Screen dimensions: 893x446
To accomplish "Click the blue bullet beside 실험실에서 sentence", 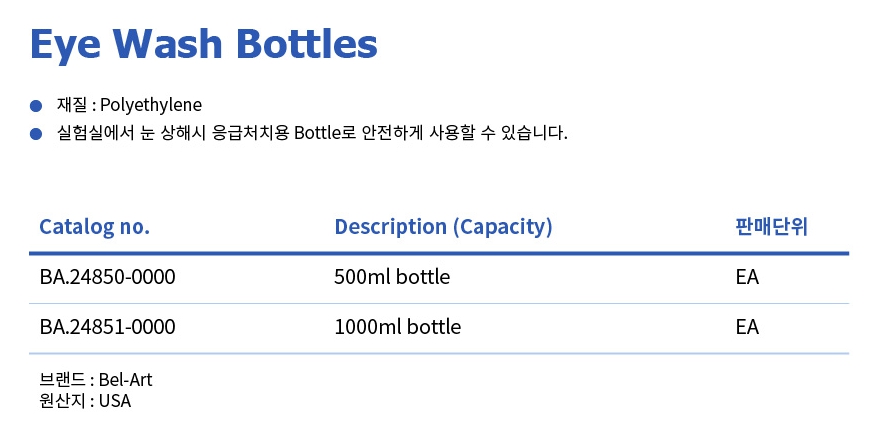I will click(36, 133).
